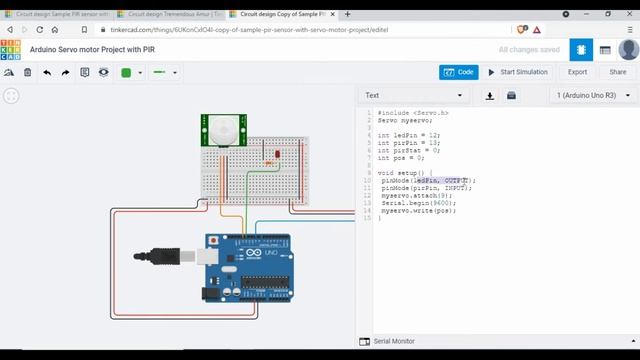Open a new browser tab
Screen dimensions: 640x360
click(347, 14)
